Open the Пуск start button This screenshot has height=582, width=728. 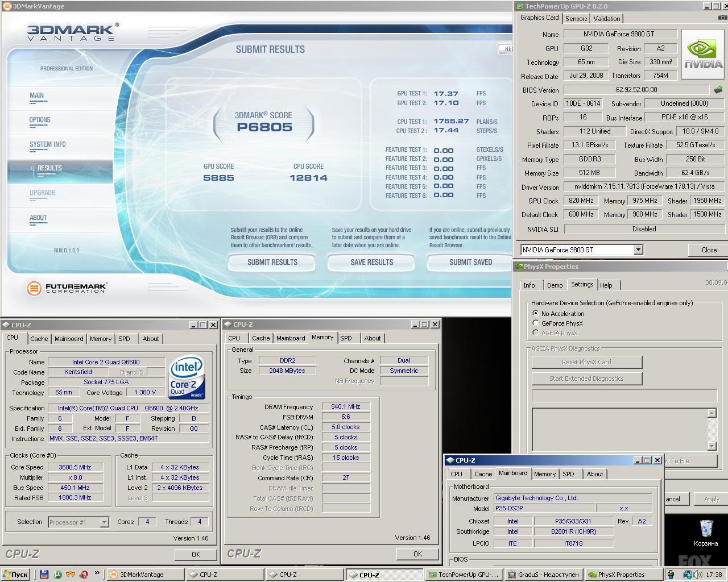(16, 574)
